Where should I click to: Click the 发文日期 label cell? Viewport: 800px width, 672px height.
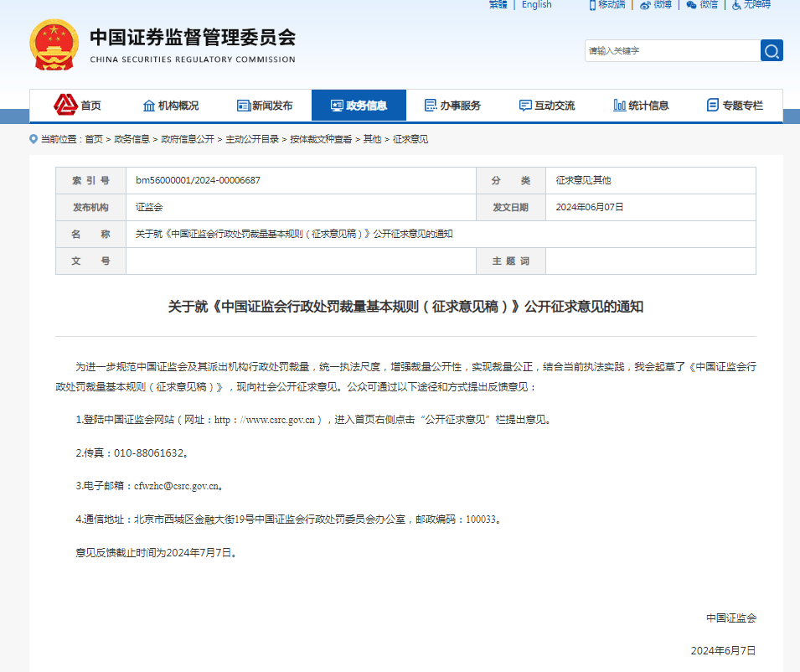point(511,207)
